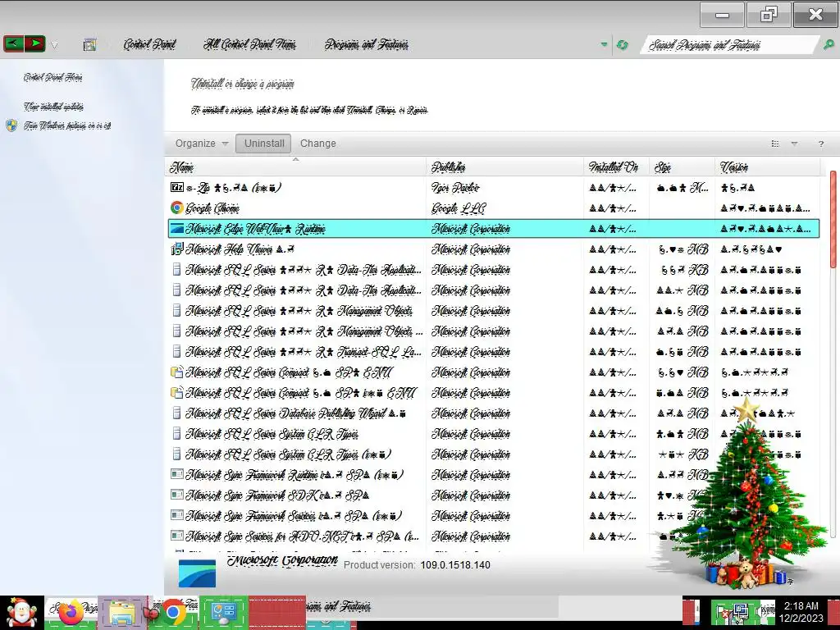Click the Igor Pavlov publisher cell
This screenshot has height=630, width=840.
coord(455,188)
